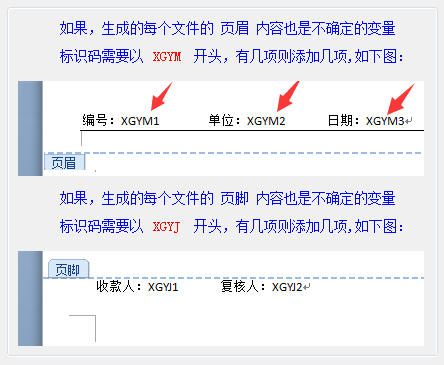Viewport: 444px width, 365px height.
Task: Click the XGYJ1 placeholder after 收款人
Action: pyautogui.click(x=163, y=287)
